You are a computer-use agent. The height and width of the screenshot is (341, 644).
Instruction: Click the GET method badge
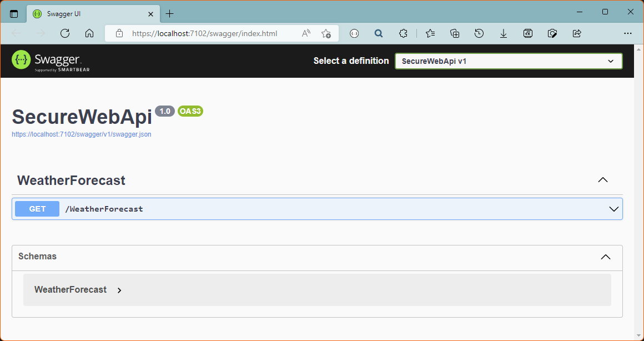click(x=37, y=209)
